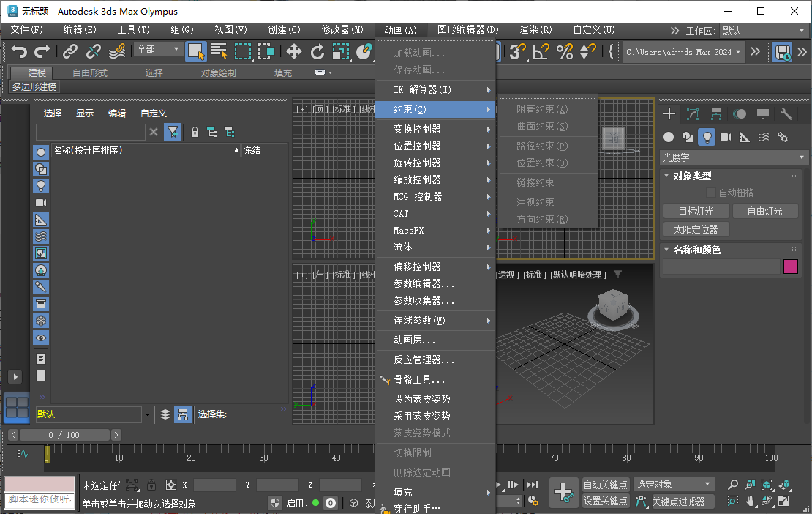Open the 工作区 默认 dropdown
The width and height of the screenshot is (812, 514).
pos(764,31)
